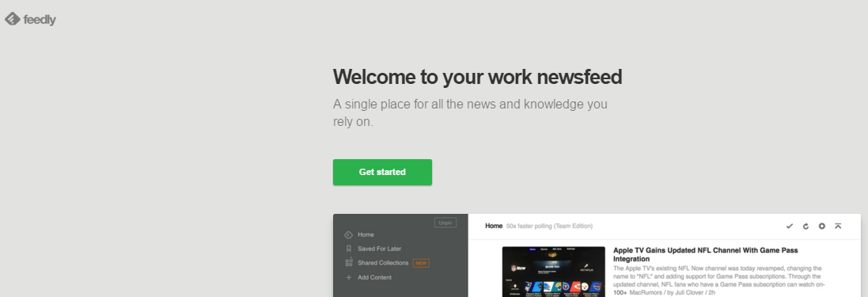Click the mark-as-read checkmark icon
868x297 pixels.
click(790, 226)
